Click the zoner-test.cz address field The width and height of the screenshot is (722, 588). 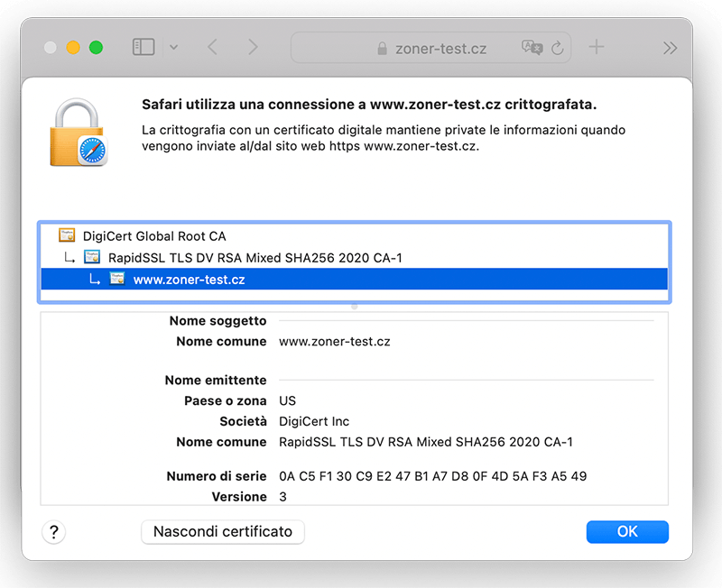(x=430, y=48)
